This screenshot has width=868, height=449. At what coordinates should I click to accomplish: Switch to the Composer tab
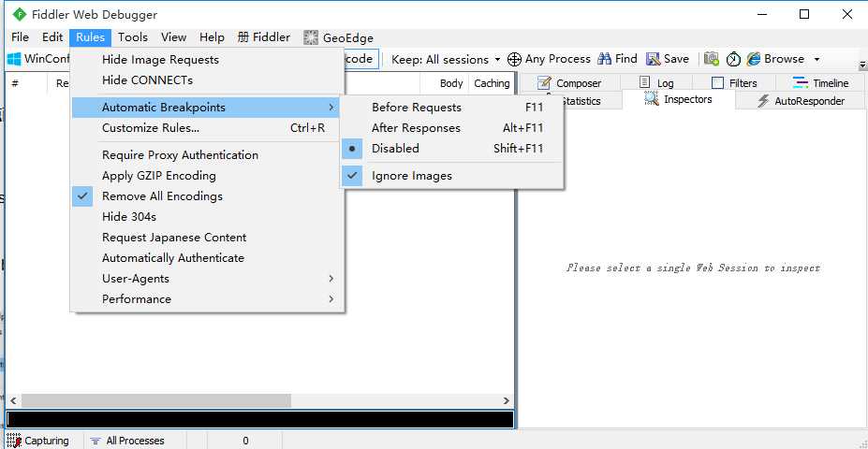pos(569,83)
